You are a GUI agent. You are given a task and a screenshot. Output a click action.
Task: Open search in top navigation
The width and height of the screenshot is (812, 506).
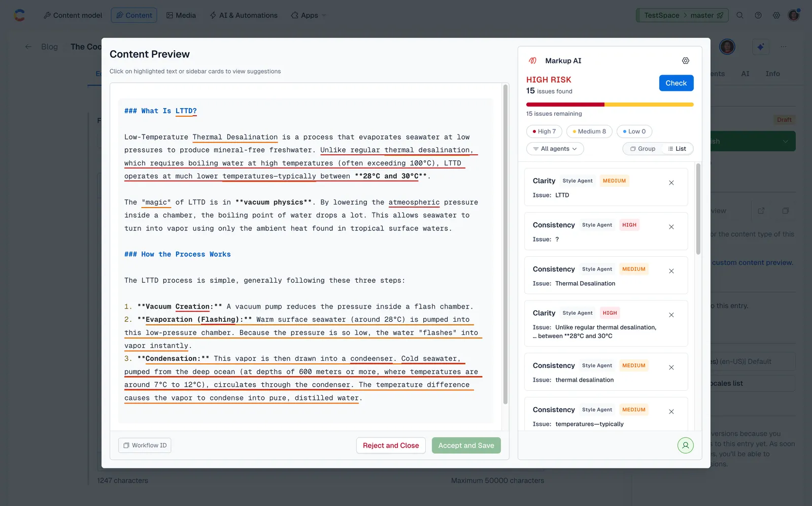point(740,15)
